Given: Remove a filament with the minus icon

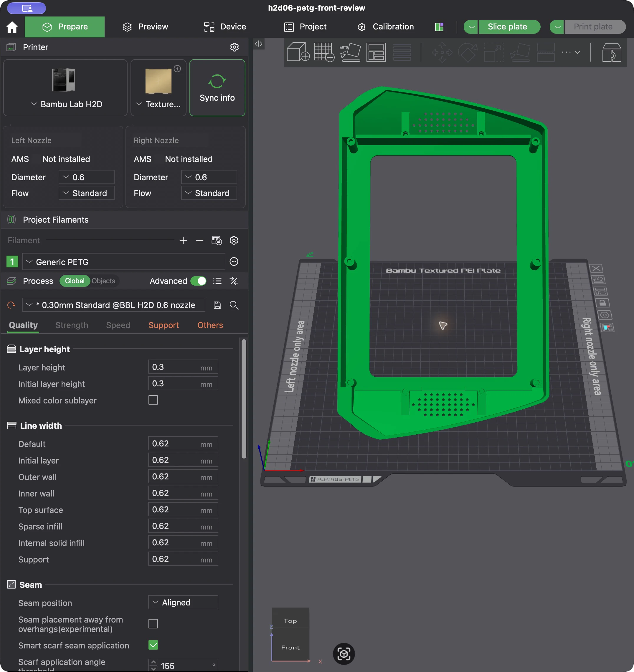Looking at the screenshot, I should point(199,240).
